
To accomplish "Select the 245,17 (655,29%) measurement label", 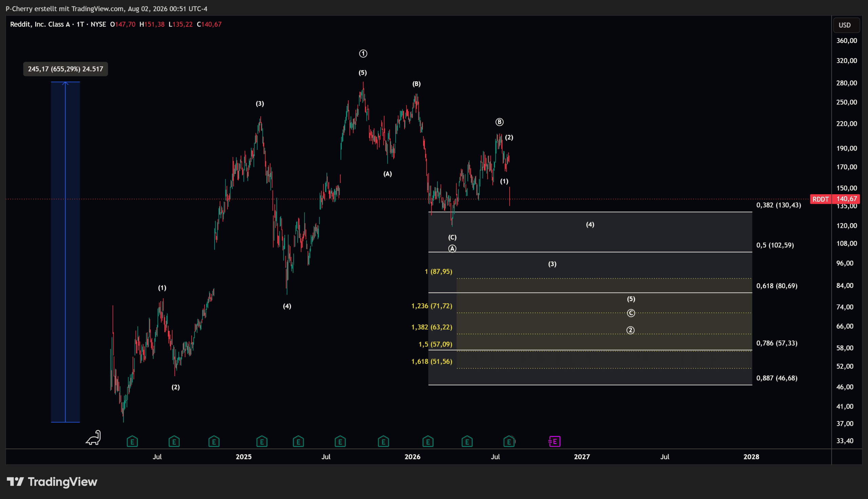I will click(65, 69).
